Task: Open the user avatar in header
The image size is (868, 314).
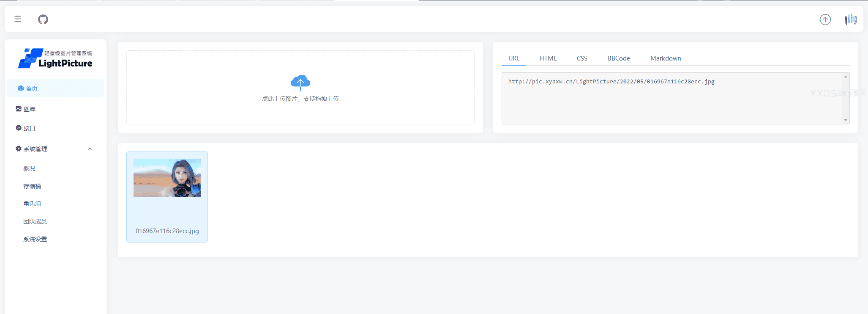Action: [x=850, y=19]
